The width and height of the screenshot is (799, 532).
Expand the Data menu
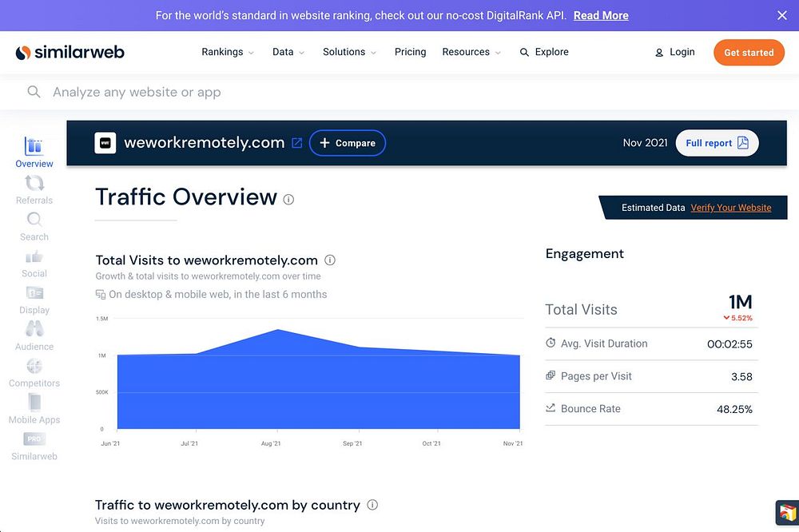tap(288, 52)
